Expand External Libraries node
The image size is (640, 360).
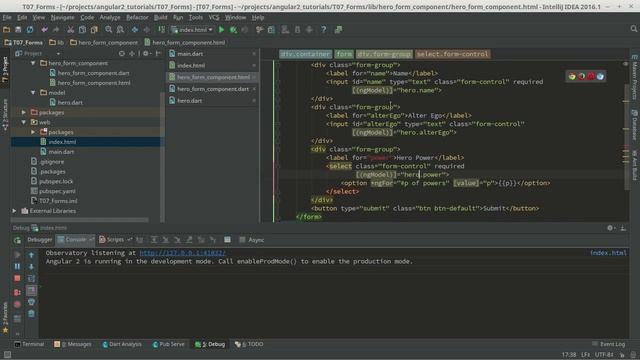(x=14, y=211)
